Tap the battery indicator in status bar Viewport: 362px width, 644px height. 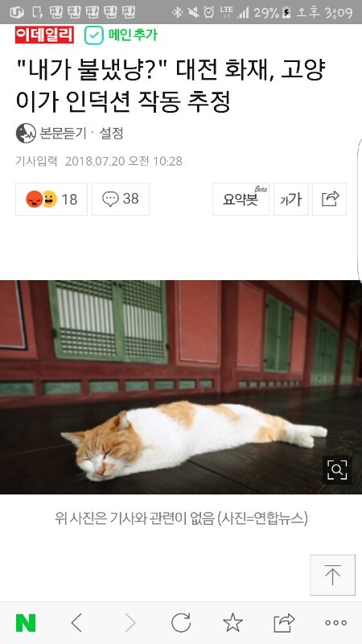(x=287, y=12)
